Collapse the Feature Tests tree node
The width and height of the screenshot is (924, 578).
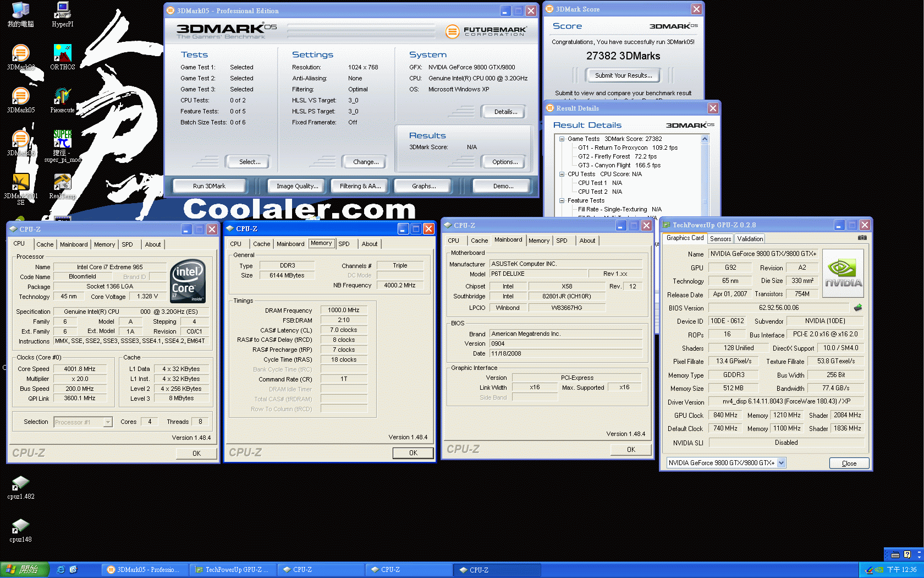562,201
